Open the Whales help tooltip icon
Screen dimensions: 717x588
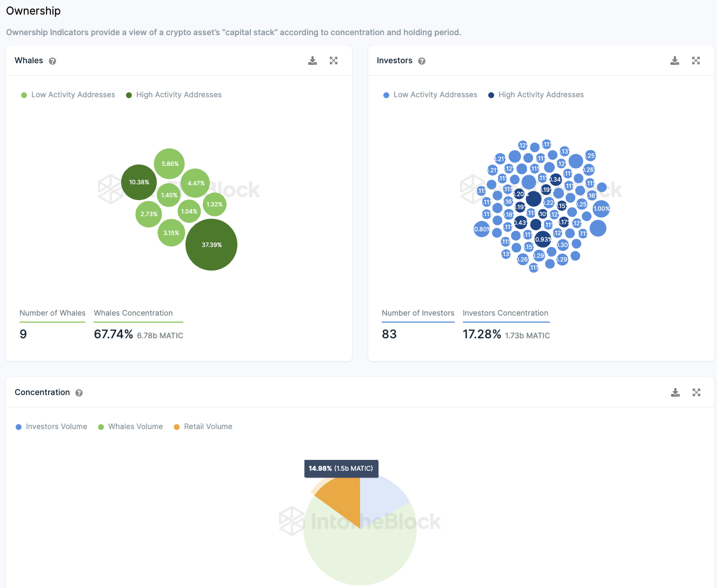[x=52, y=61]
